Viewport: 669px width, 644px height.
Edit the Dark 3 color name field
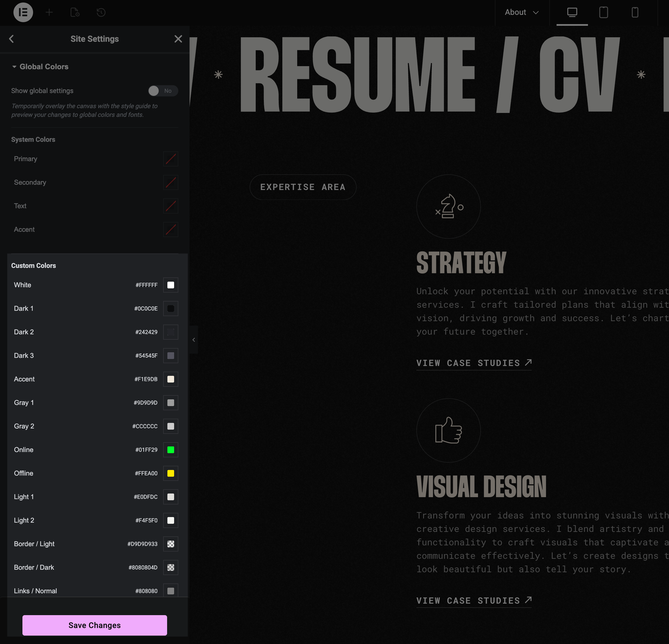(24, 355)
